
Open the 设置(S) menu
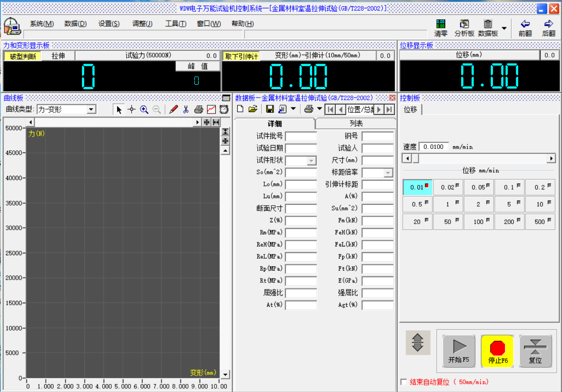click(109, 24)
